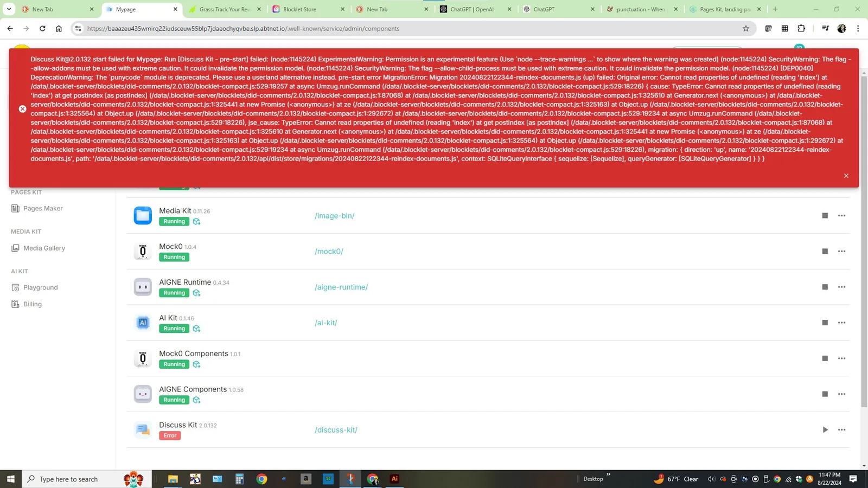The height and width of the screenshot is (488, 868).
Task: Switch to the Pages Kit landing page tab
Action: (726, 9)
